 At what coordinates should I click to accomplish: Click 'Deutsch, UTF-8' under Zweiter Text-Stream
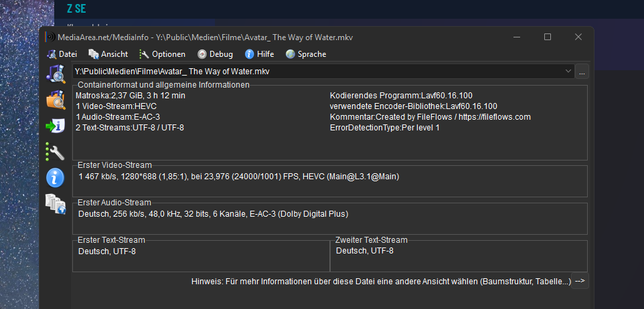click(365, 251)
